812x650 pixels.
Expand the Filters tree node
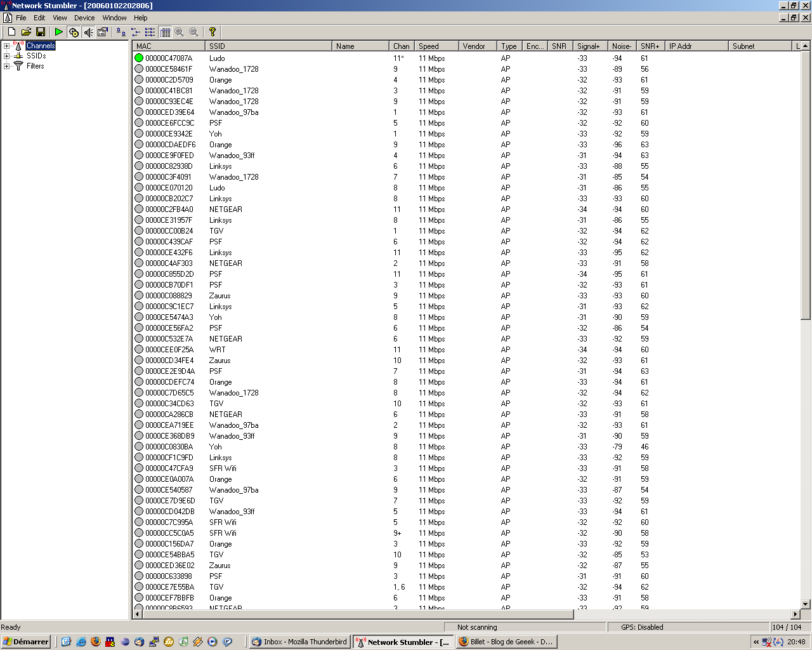tap(6, 66)
